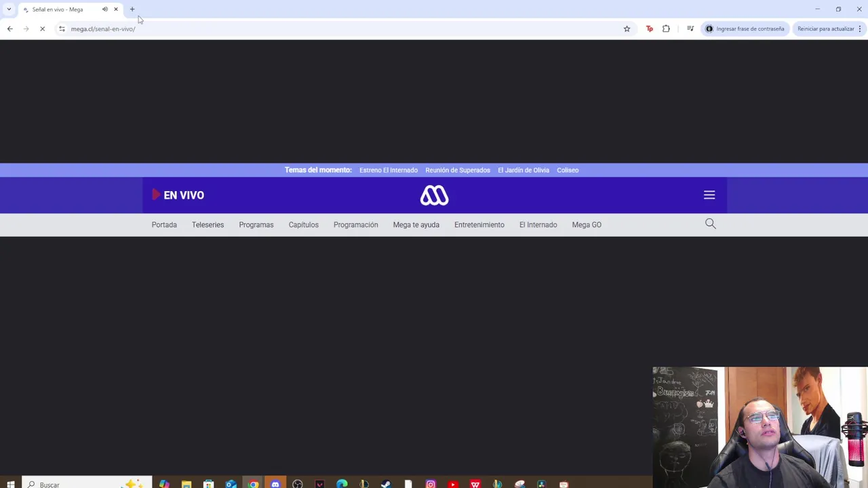Open the Extensions puzzle piece menu
Viewport: 868px width, 488px height.
[666, 28]
